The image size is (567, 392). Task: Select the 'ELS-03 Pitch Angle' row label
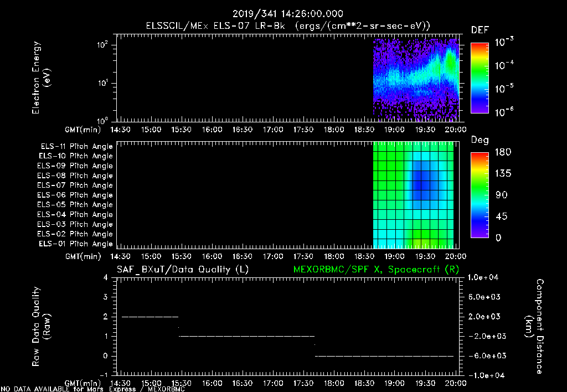pyautogui.click(x=75, y=224)
